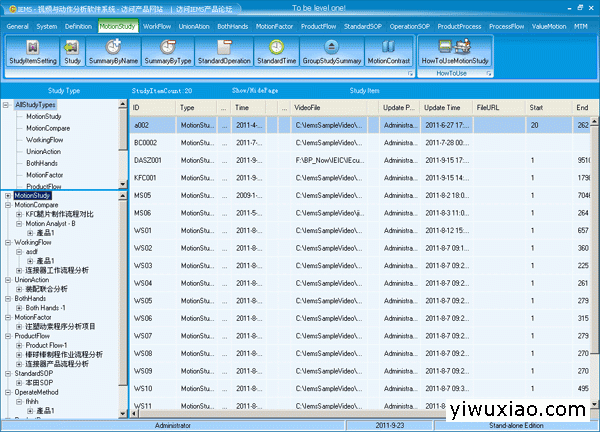Switch to the System tab

pyautogui.click(x=47, y=26)
